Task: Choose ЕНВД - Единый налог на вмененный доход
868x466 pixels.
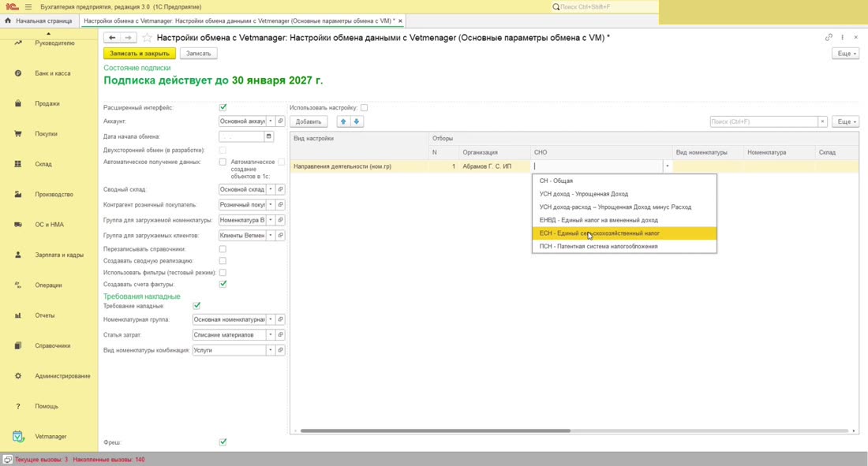Action: [x=624, y=220]
